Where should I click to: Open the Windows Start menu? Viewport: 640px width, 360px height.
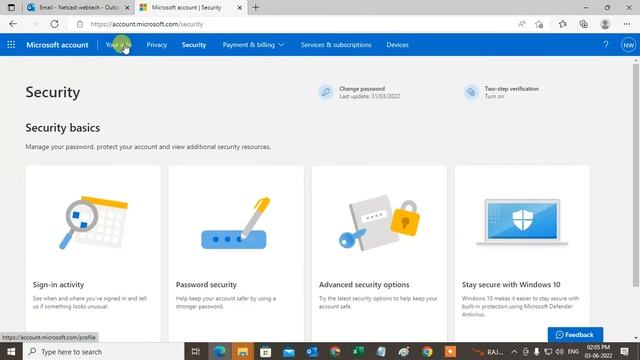click(11, 351)
